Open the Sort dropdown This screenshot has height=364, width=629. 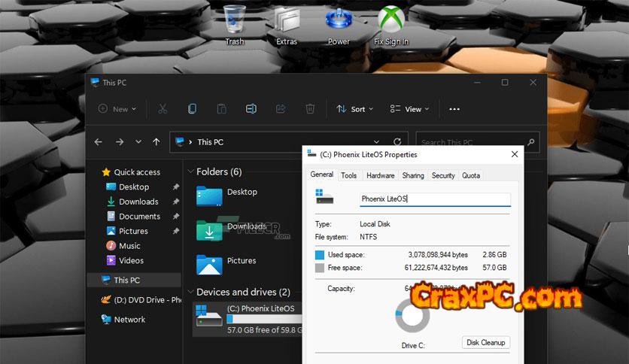[x=351, y=109]
